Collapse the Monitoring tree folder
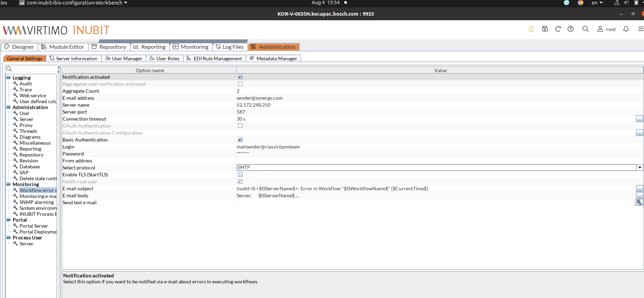 (8, 184)
